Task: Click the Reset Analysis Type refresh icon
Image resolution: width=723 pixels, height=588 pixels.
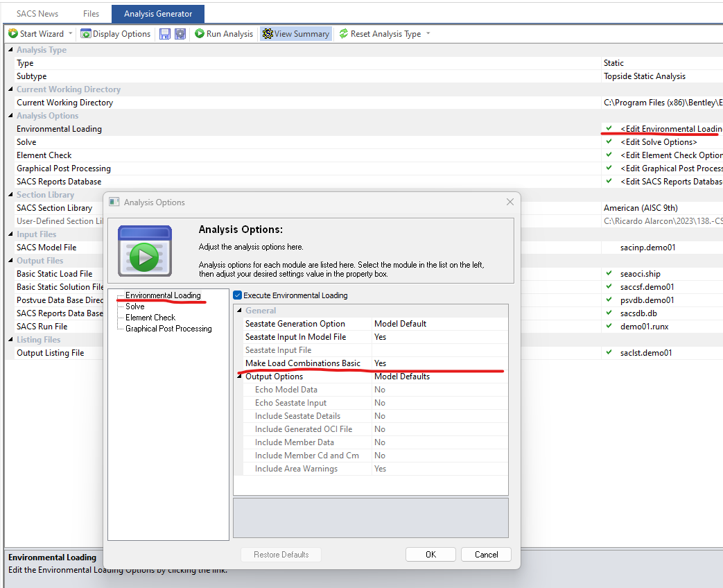Action: click(x=343, y=33)
